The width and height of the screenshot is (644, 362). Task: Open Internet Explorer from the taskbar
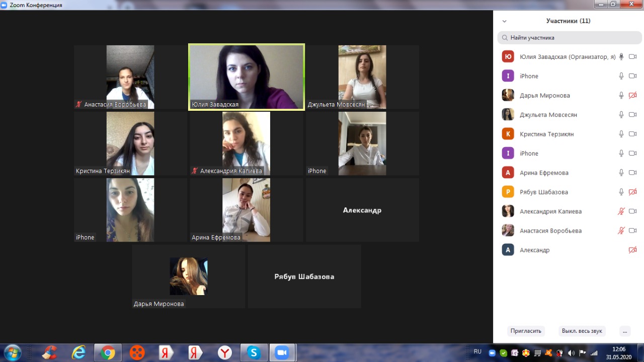click(x=78, y=352)
